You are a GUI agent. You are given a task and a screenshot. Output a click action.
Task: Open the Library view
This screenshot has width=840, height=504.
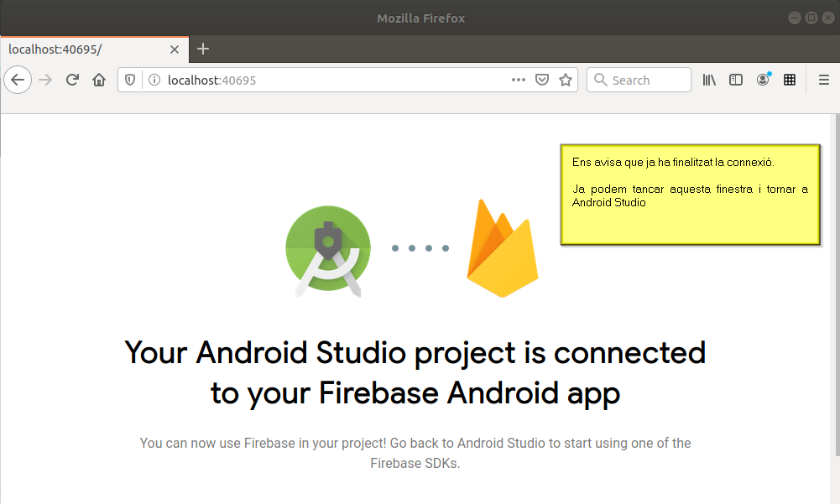click(709, 80)
